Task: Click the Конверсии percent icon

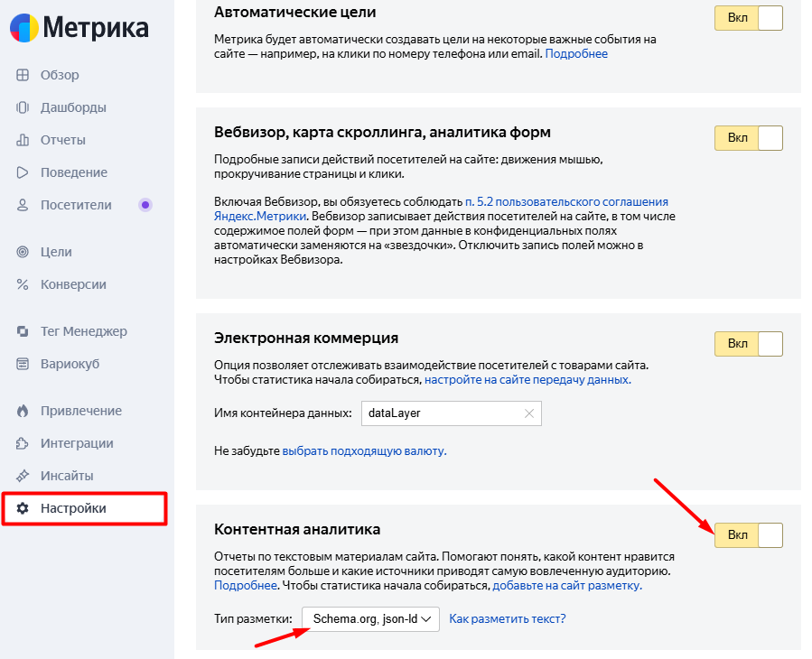Action: pos(23,284)
